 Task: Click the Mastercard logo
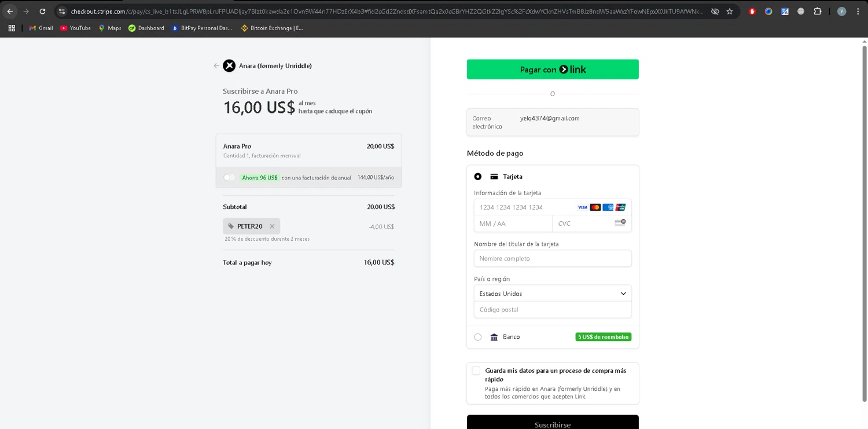pos(595,207)
